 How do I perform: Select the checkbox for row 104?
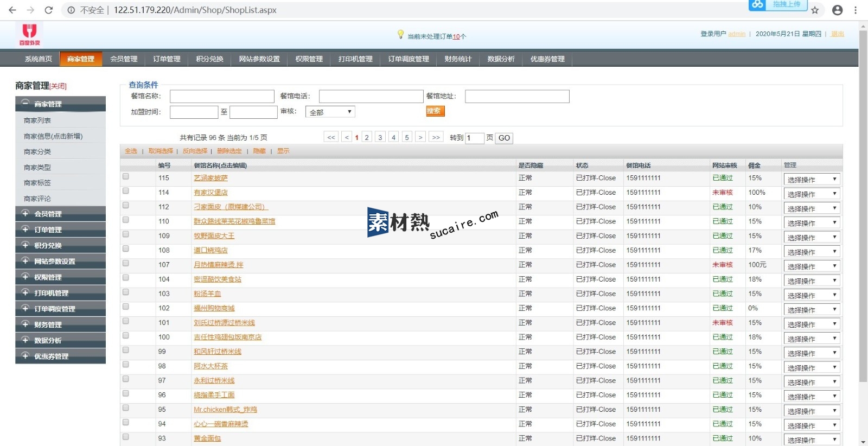pyautogui.click(x=126, y=278)
